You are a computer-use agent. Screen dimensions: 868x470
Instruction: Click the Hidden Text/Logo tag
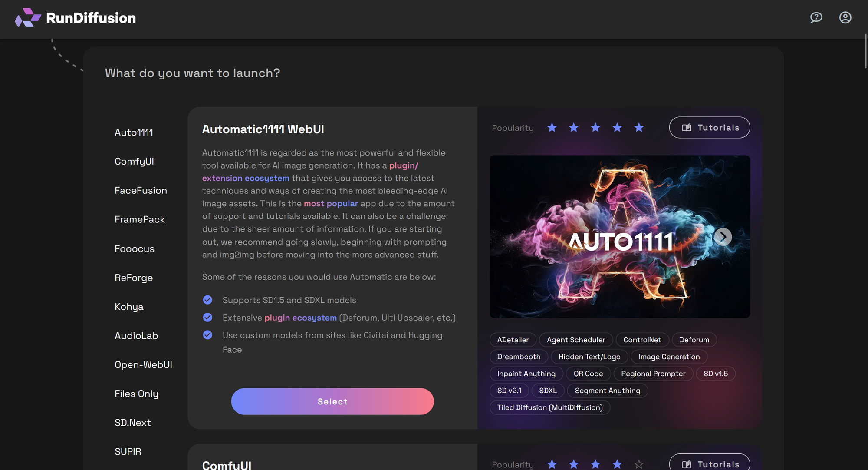[589, 357]
